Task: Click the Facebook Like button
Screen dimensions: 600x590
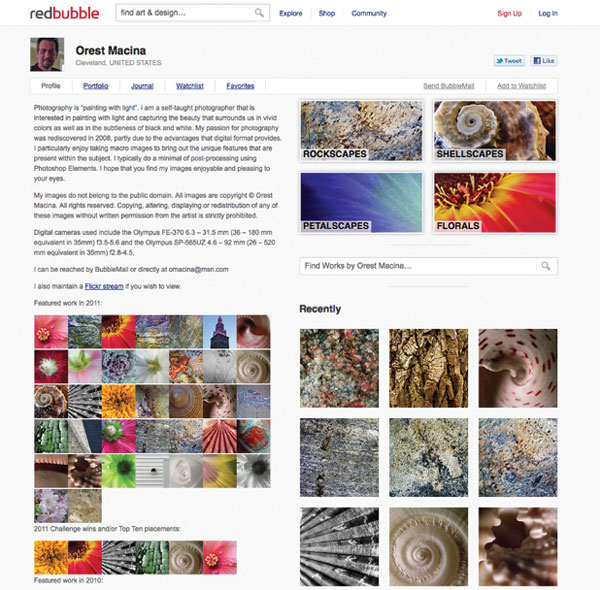Action: coord(544,61)
